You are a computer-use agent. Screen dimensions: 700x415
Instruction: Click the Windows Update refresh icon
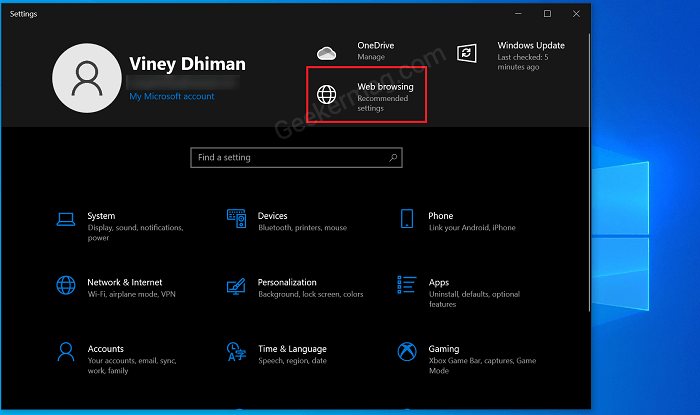point(467,53)
